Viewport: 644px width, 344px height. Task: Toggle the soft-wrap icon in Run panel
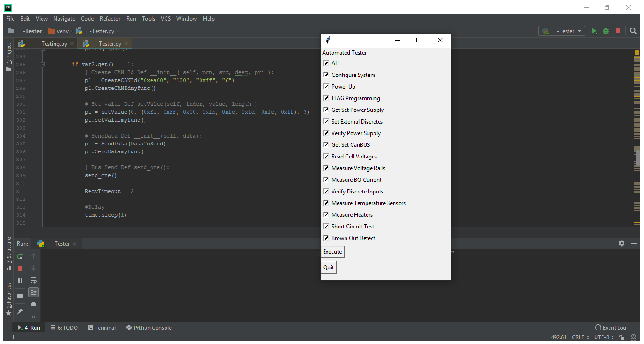point(34,281)
